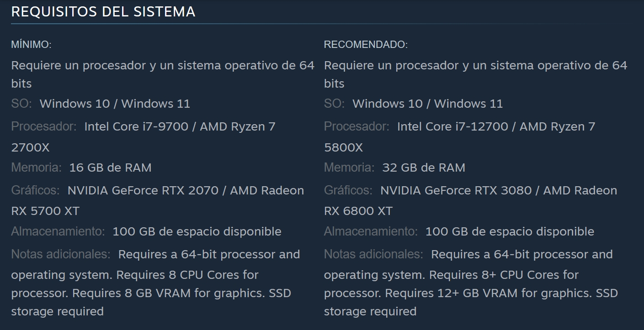
Task: Click the RX 6800 XT text
Action: (358, 211)
